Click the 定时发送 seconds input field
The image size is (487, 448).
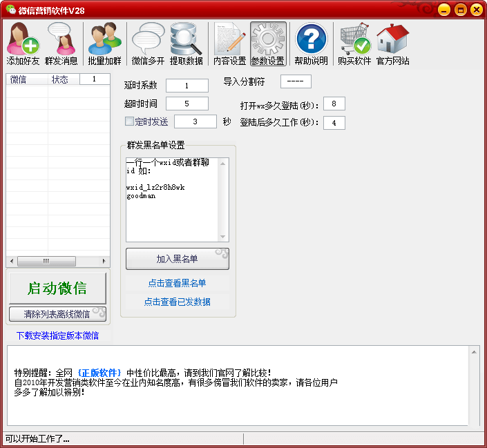[x=195, y=121]
